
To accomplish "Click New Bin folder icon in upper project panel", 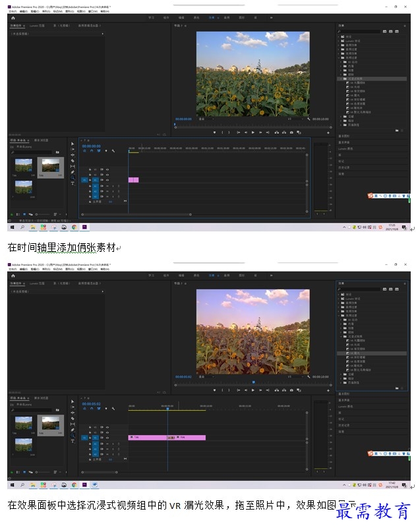I will coord(57,152).
